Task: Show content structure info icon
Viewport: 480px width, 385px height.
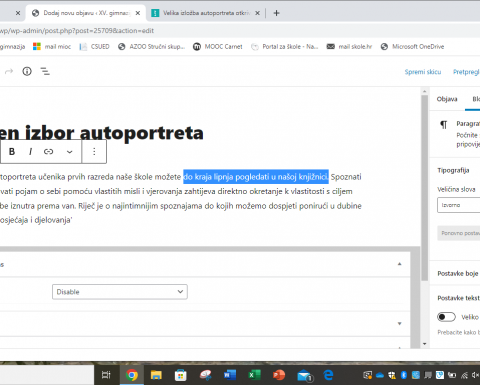Action: tap(27, 71)
